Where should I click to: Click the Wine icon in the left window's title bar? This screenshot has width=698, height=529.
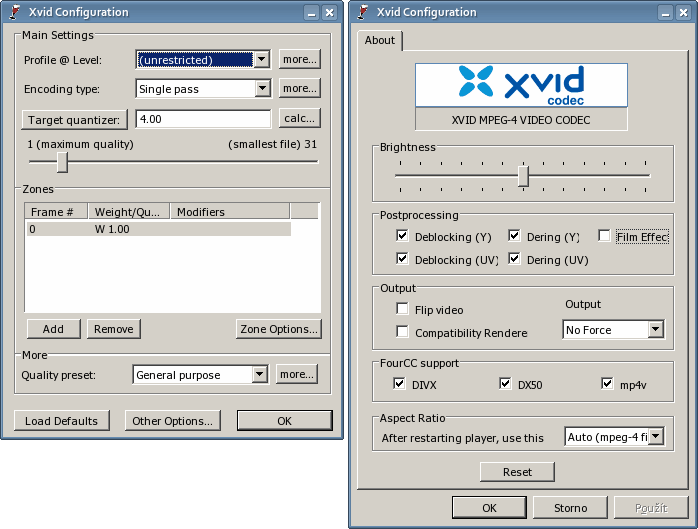tap(15, 12)
